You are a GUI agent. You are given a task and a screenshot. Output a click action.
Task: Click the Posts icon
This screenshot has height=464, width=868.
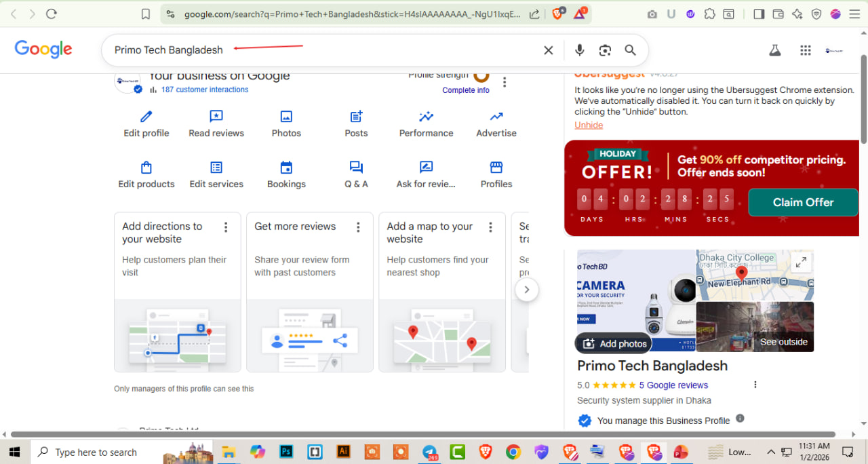(x=356, y=117)
